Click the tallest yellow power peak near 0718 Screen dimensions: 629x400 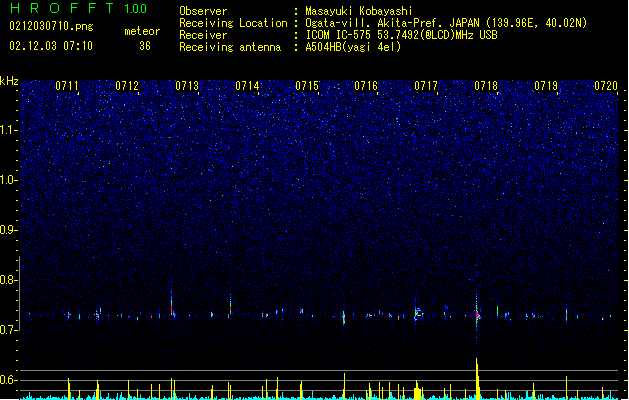477,378
